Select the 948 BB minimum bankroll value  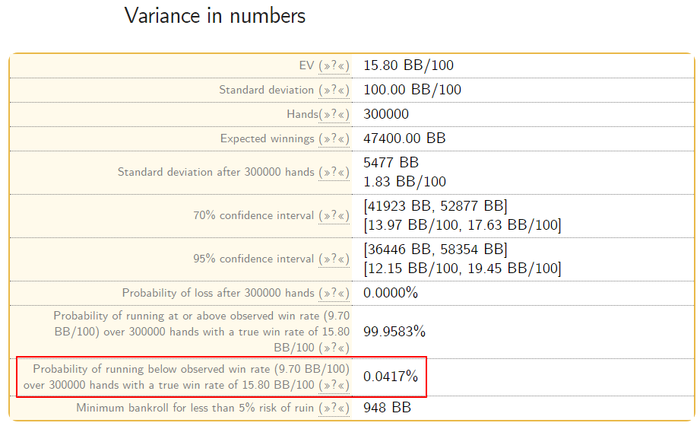click(x=387, y=408)
